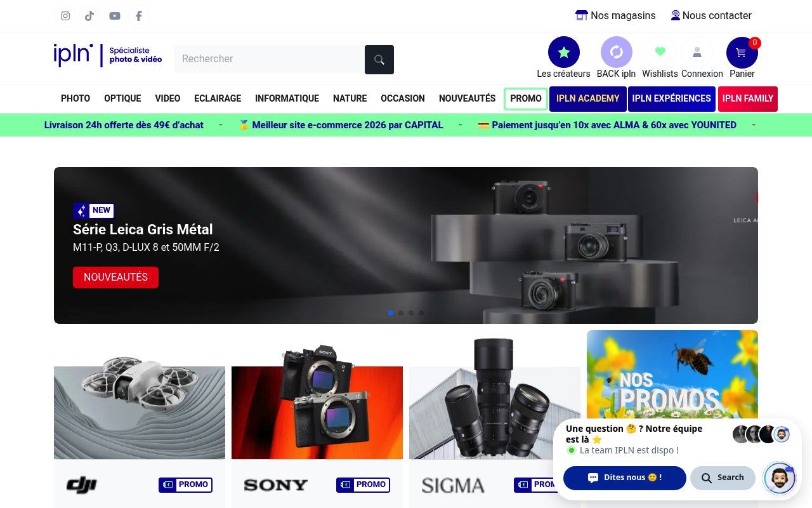
Task: Open Les créateurs star icon
Action: [x=563, y=52]
